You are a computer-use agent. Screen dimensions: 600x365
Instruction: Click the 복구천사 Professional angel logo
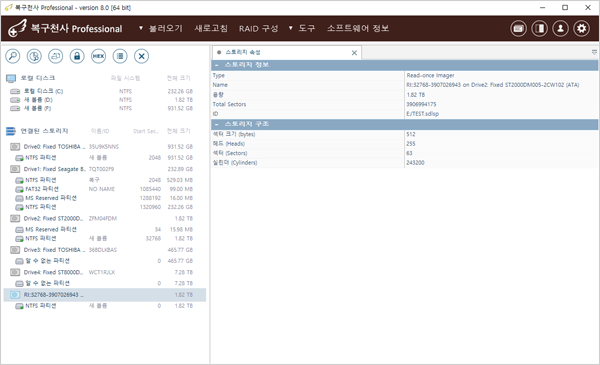(x=18, y=28)
